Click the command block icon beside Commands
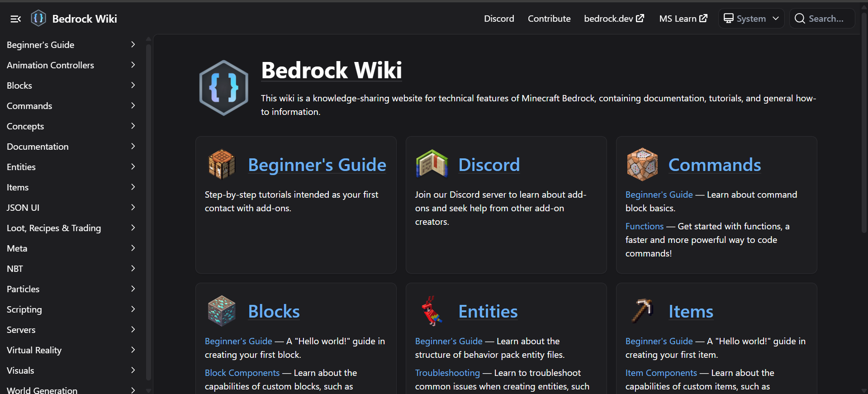This screenshot has height=394, width=868. click(642, 164)
